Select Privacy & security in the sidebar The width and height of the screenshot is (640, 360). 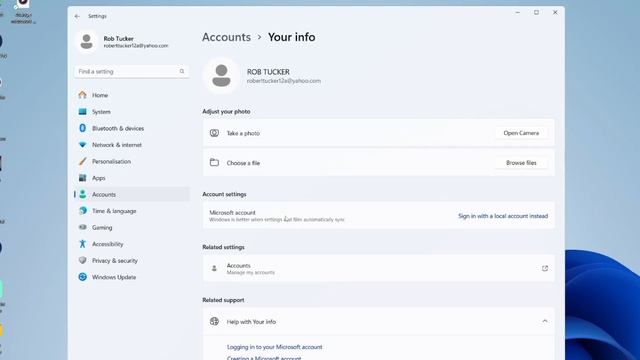point(132,260)
